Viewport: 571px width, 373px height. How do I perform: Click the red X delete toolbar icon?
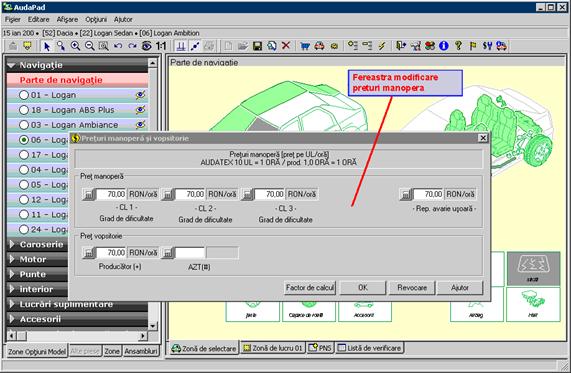point(286,46)
